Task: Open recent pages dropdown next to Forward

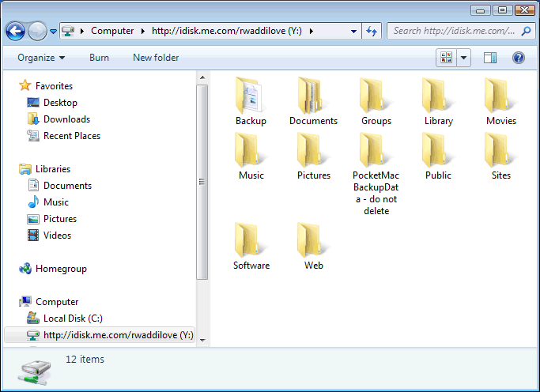Action: [x=53, y=32]
